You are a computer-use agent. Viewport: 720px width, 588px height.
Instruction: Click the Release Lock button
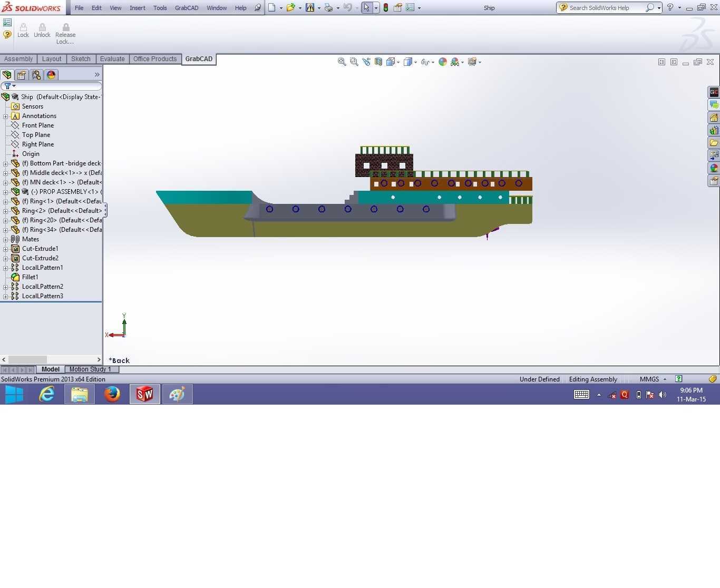coord(65,34)
